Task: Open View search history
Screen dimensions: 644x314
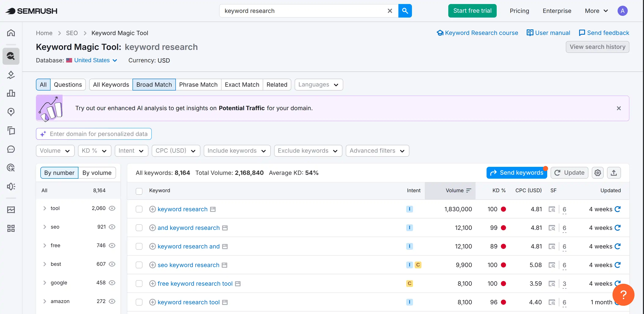Action: (x=598, y=47)
